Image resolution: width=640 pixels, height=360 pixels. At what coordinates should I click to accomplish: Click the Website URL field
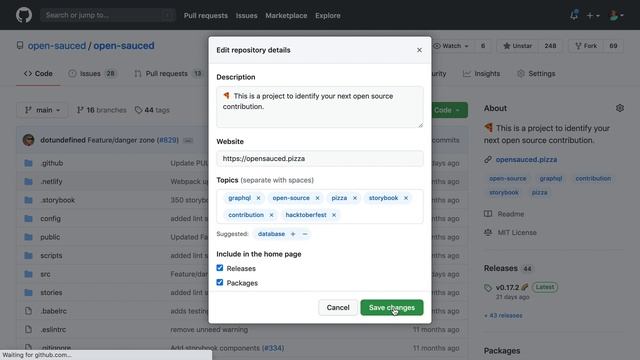pos(320,158)
